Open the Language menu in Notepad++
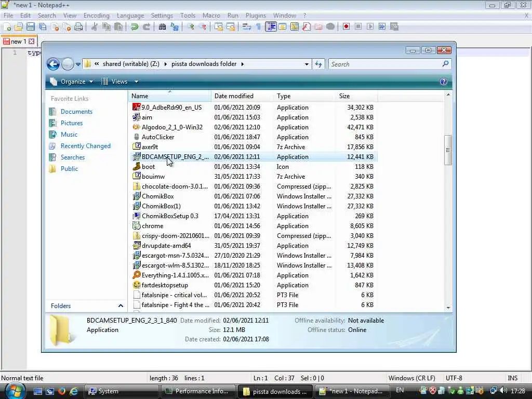The width and height of the screenshot is (532, 399). 130,15
